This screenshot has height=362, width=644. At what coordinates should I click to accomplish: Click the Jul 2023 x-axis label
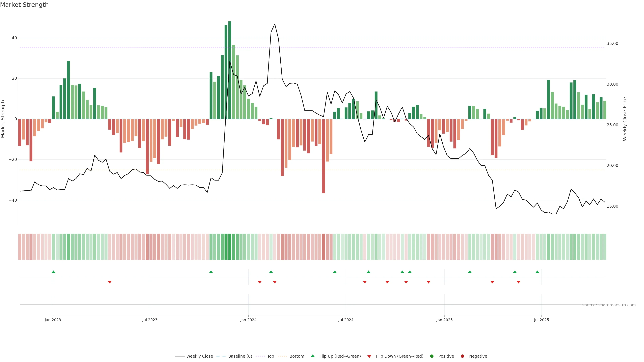click(x=150, y=320)
